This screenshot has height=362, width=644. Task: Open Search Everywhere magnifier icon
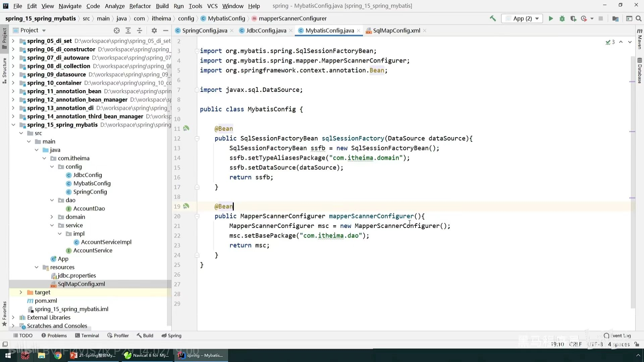point(639,18)
